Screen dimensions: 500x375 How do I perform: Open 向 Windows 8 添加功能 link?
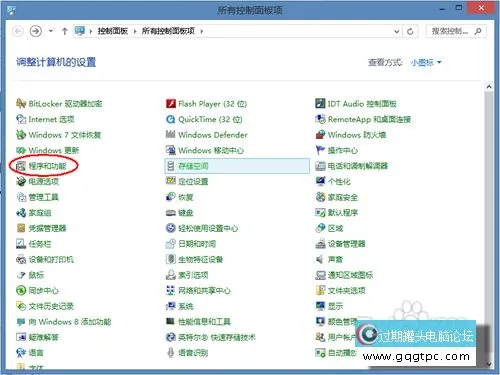(x=70, y=322)
